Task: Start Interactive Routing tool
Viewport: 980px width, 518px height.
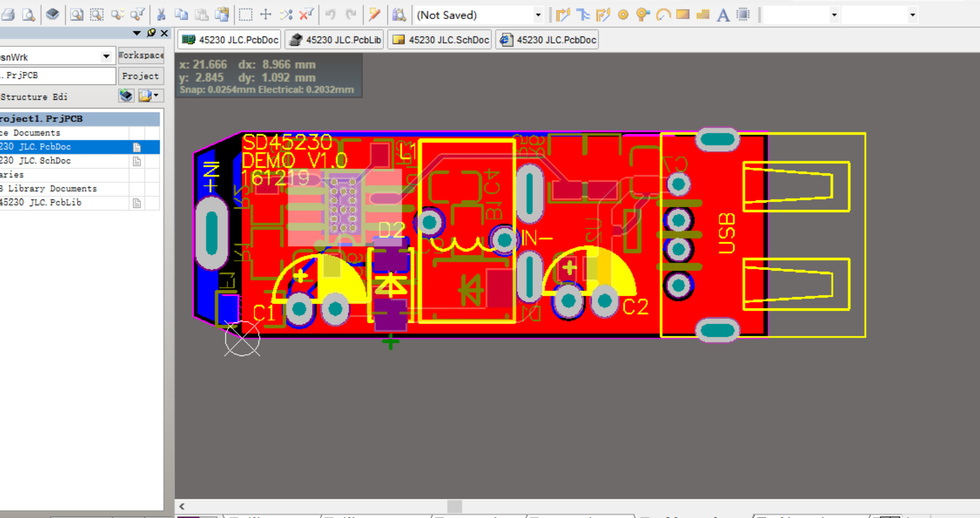Action: click(563, 15)
